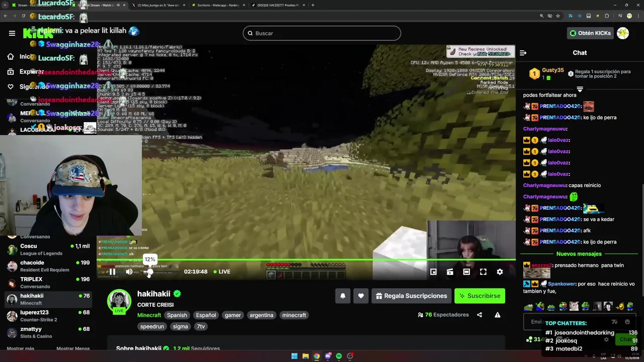
Task: Bookmark page with star icon
Action: (557, 16)
